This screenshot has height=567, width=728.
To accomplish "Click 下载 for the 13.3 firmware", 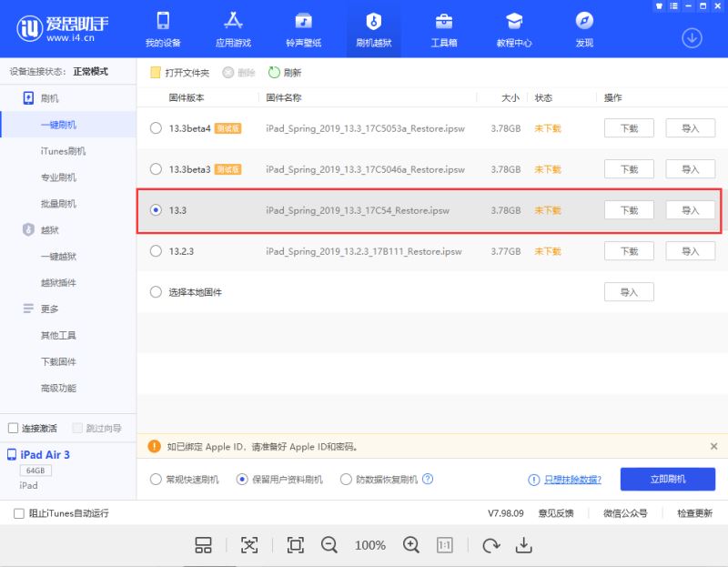I will coord(629,210).
